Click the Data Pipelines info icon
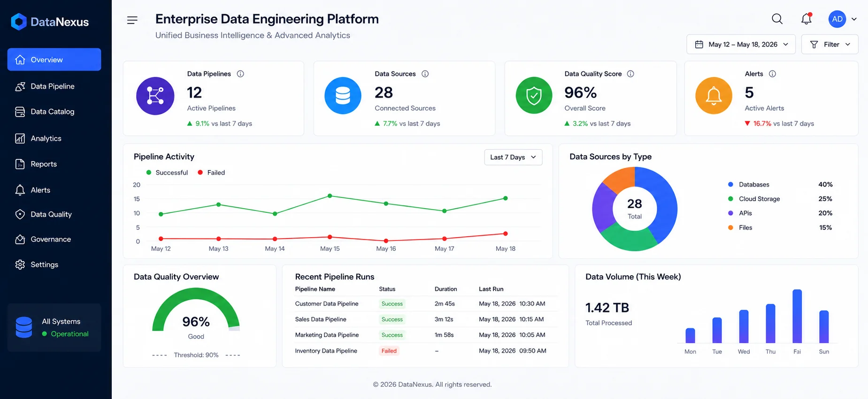Image resolution: width=868 pixels, height=399 pixels. click(x=240, y=74)
